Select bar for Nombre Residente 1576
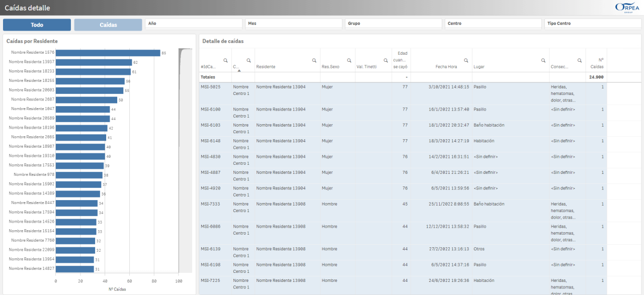The height and width of the screenshot is (295, 644). point(108,53)
